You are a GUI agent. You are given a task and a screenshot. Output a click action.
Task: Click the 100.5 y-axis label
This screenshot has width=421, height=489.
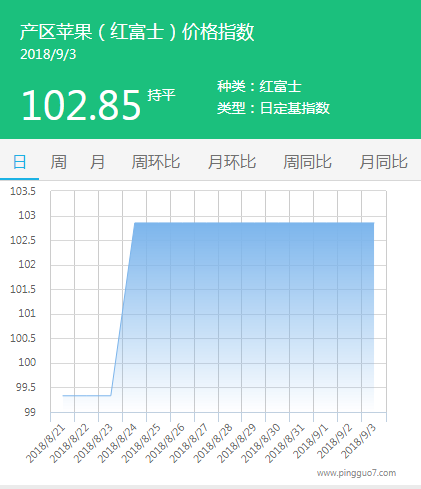pyautogui.click(x=23, y=338)
